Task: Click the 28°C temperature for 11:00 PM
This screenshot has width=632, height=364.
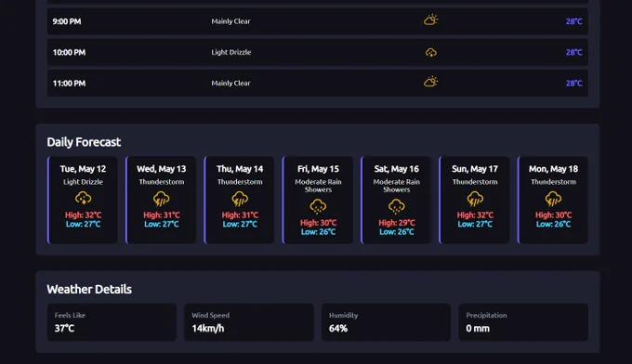Action: pyautogui.click(x=574, y=84)
